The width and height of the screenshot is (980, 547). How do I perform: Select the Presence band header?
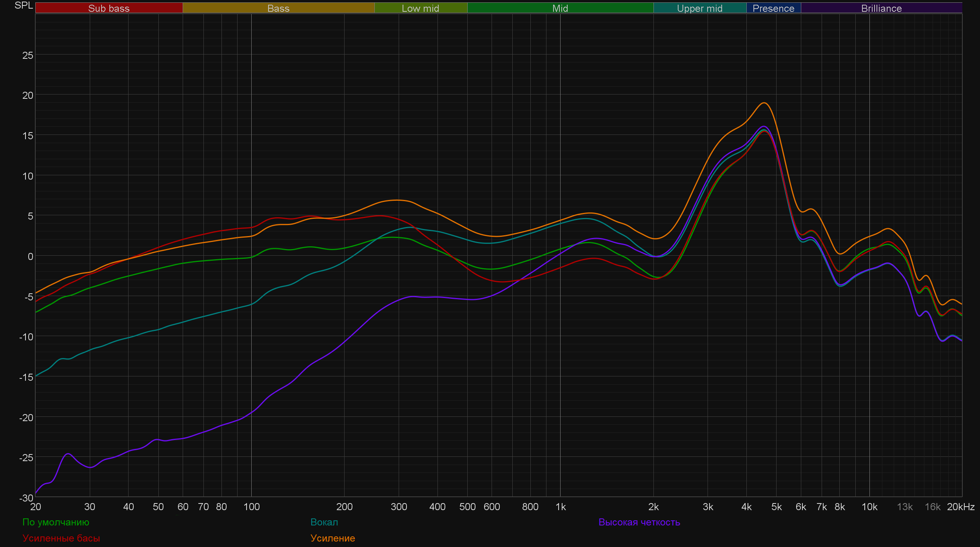coord(773,8)
